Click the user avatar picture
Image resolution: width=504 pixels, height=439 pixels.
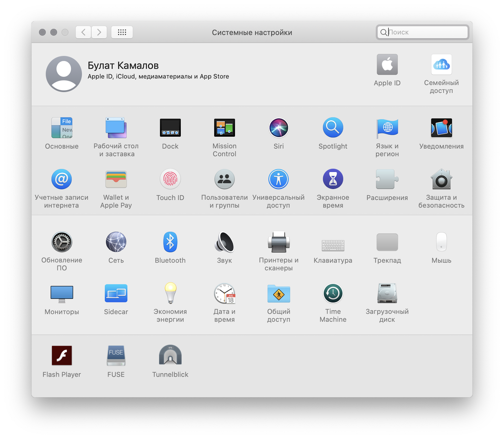pyautogui.click(x=64, y=74)
